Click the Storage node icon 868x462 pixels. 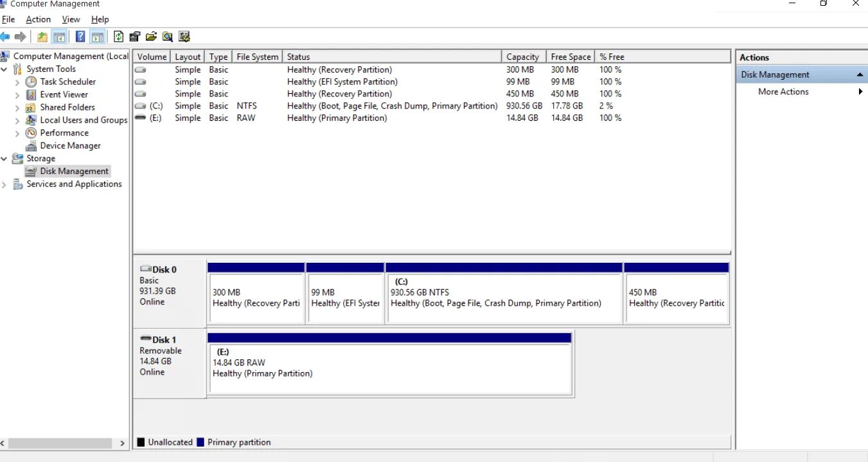tap(18, 159)
